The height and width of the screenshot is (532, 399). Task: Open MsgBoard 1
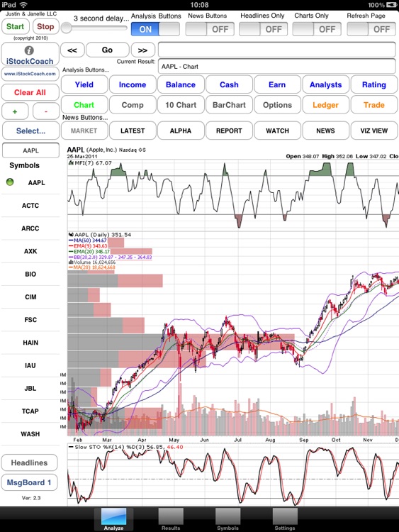pos(30,482)
